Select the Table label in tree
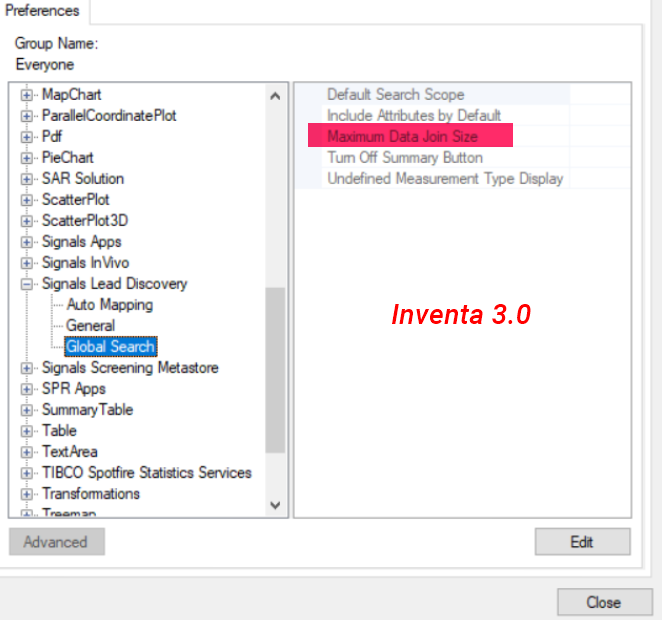 click(59, 431)
